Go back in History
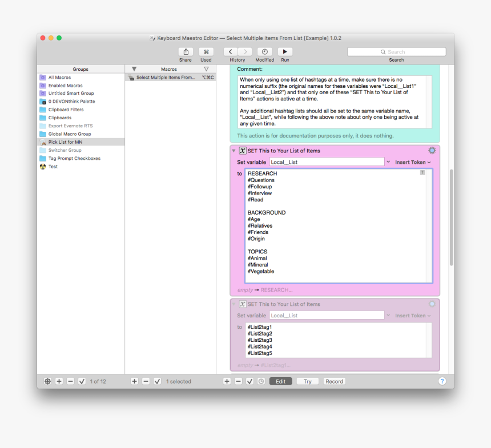Image resolution: width=491 pixels, height=448 pixels. pyautogui.click(x=231, y=52)
